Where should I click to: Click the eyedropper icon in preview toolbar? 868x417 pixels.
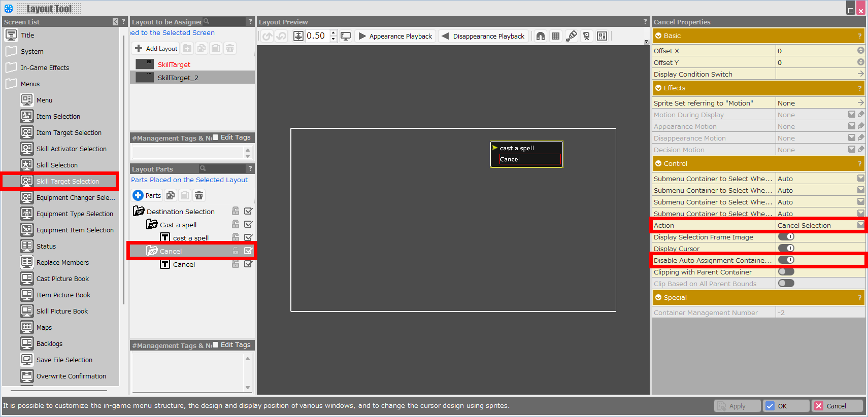coord(572,36)
